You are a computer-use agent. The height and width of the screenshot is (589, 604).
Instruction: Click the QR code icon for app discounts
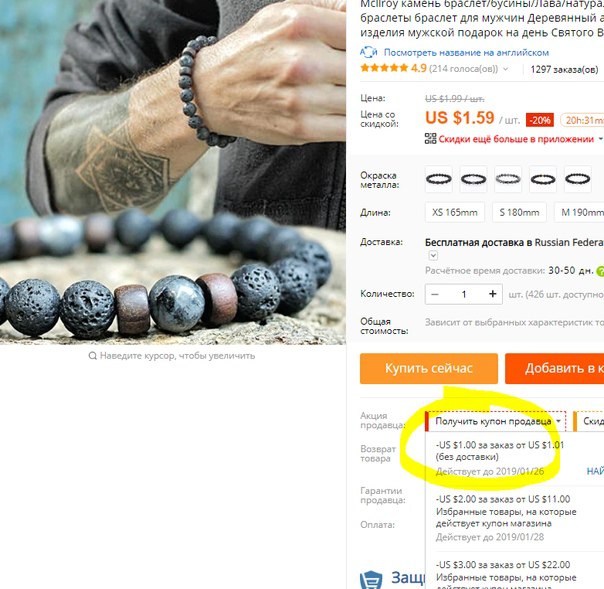click(x=430, y=139)
